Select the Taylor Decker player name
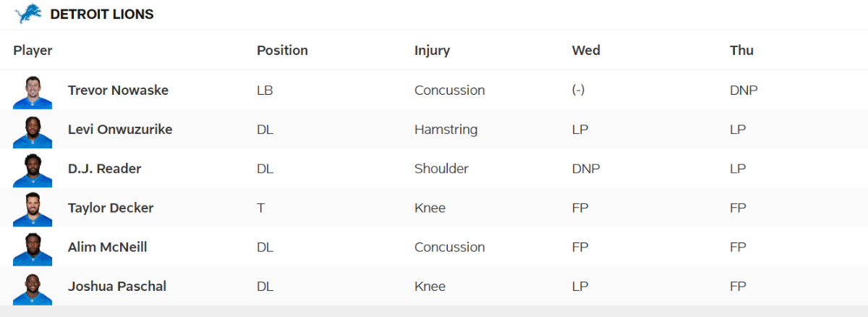This screenshot has width=868, height=317. [111, 208]
